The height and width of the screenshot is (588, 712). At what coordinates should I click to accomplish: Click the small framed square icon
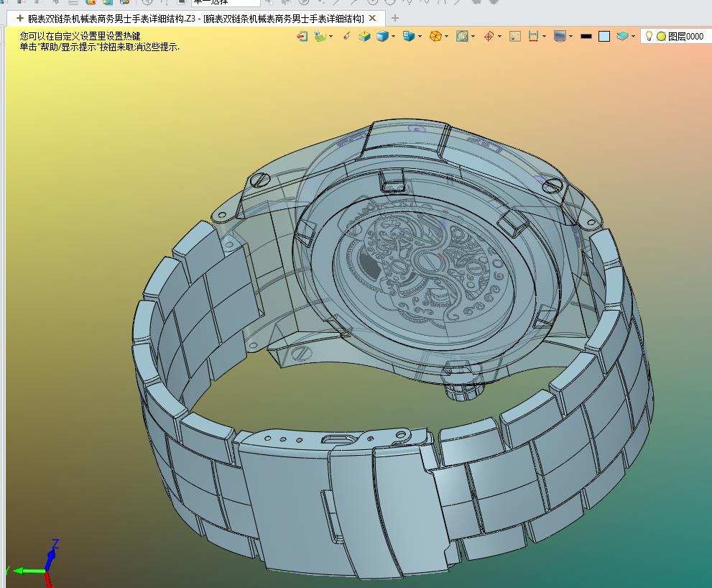[x=515, y=37]
